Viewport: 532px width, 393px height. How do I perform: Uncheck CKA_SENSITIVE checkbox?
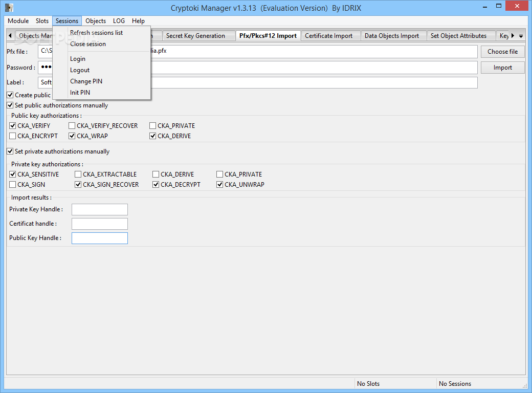pos(13,174)
